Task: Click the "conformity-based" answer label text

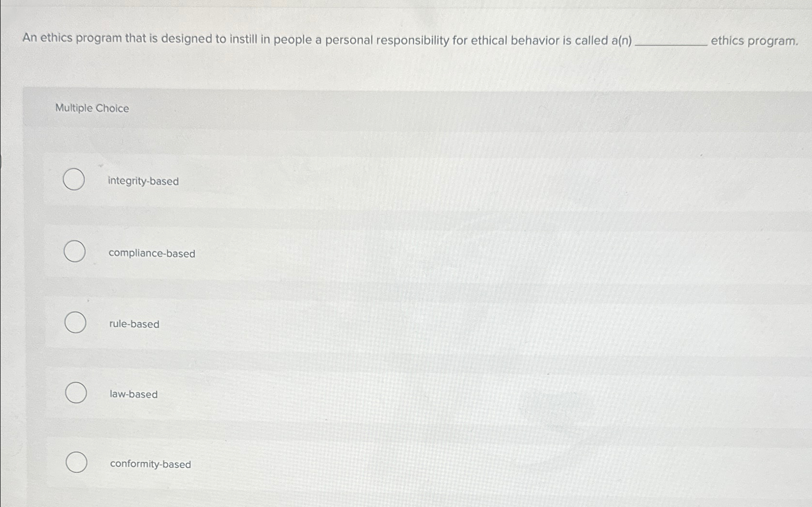Action: [x=150, y=464]
